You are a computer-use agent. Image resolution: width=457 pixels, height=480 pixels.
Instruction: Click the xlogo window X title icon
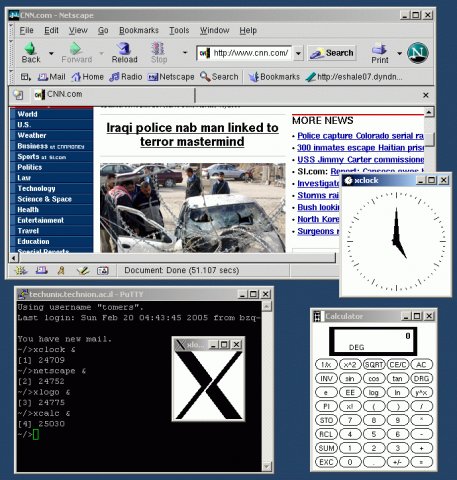[180, 344]
